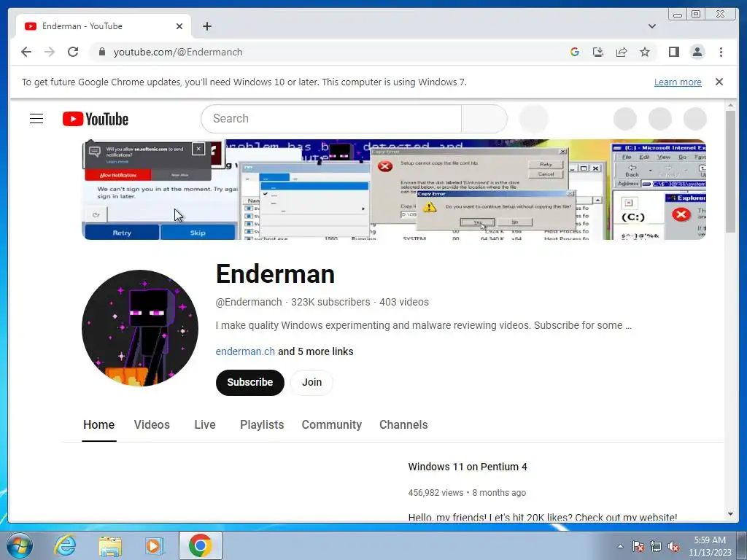
Task: Bookmark this page with the star
Action: (x=645, y=52)
